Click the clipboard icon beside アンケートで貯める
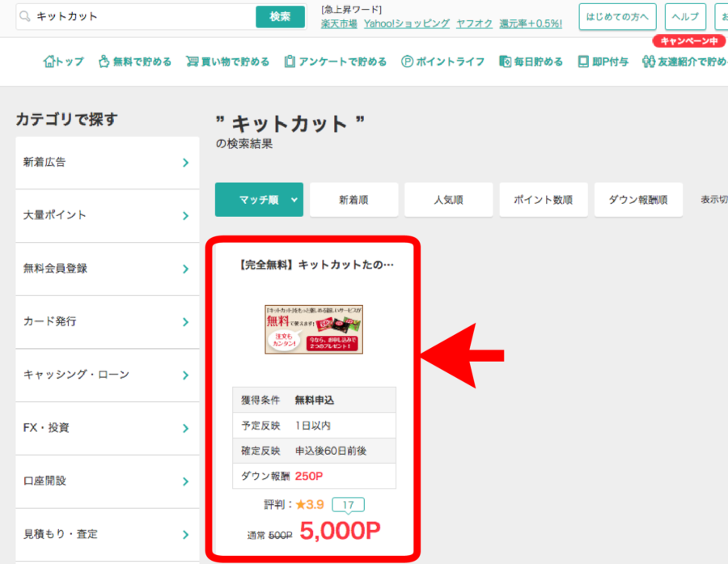 coord(290,61)
